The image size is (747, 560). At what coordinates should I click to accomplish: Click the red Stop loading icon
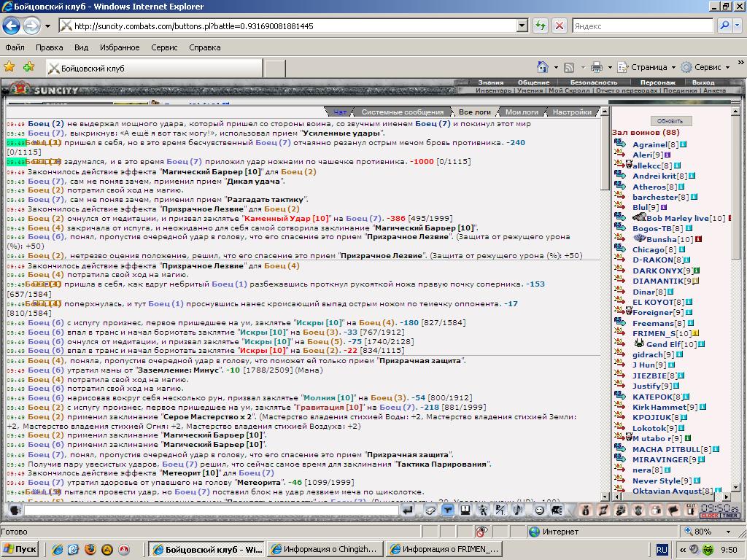[x=560, y=26]
